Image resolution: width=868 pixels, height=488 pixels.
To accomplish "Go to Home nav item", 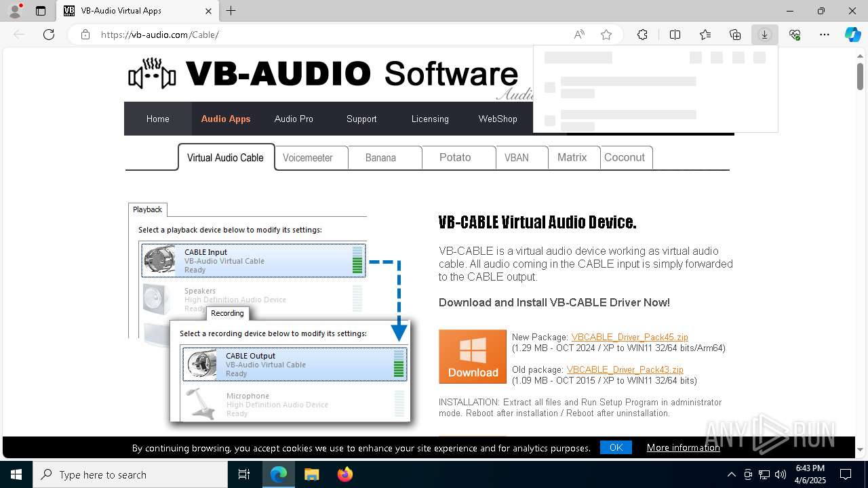I will pyautogui.click(x=158, y=119).
